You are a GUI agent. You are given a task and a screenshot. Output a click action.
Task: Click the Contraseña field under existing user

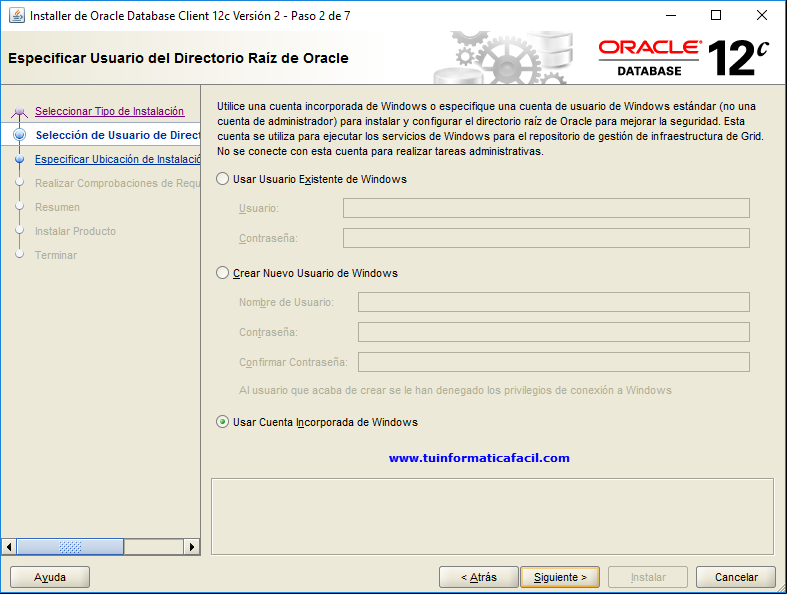pos(546,238)
